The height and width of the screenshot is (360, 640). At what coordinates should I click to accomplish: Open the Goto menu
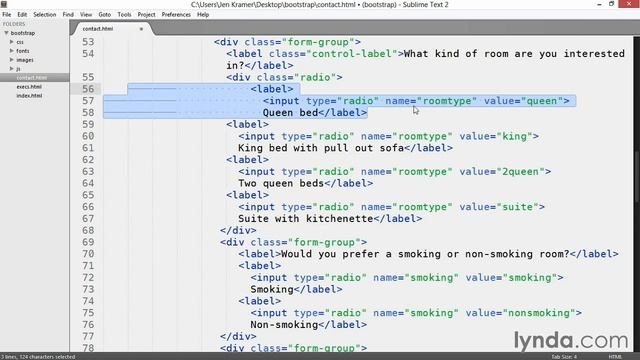click(104, 14)
